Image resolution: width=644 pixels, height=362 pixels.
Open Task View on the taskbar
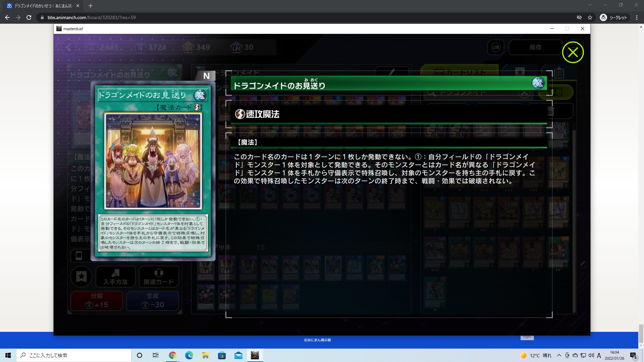click(x=155, y=355)
